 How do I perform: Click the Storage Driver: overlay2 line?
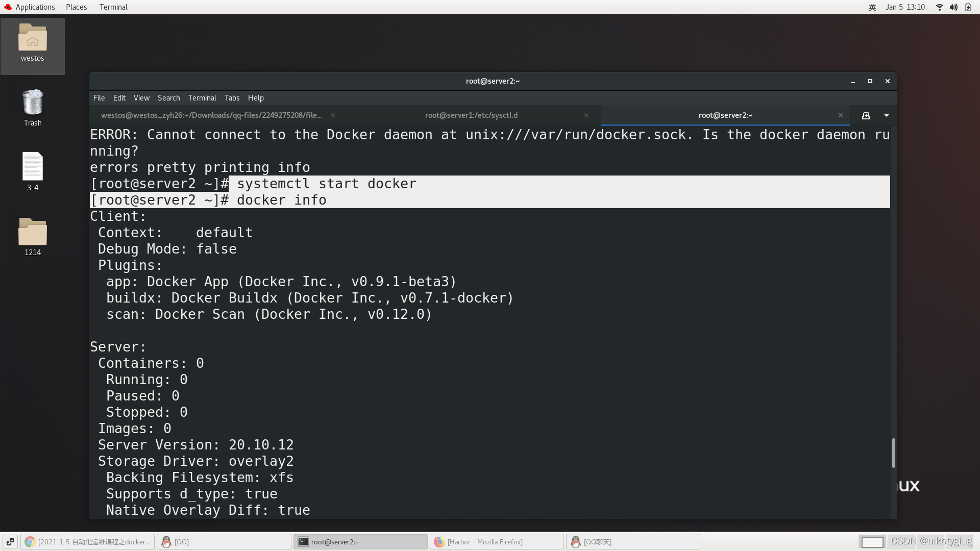[x=196, y=461]
